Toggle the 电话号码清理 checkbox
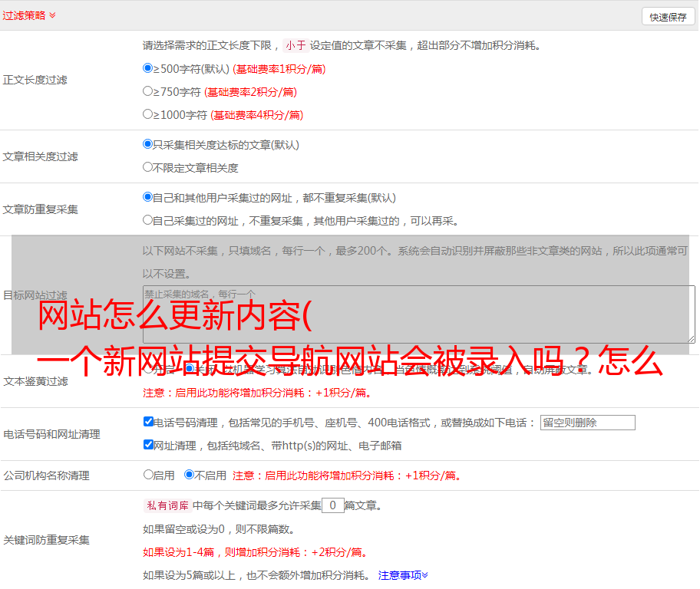This screenshot has width=700, height=589. point(149,422)
